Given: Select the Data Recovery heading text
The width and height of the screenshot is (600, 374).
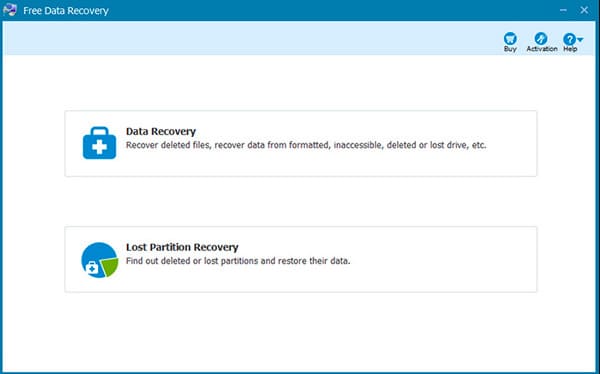Looking at the screenshot, I should pos(161,131).
